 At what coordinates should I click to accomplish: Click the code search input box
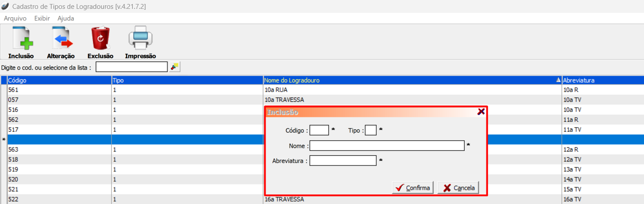click(131, 67)
